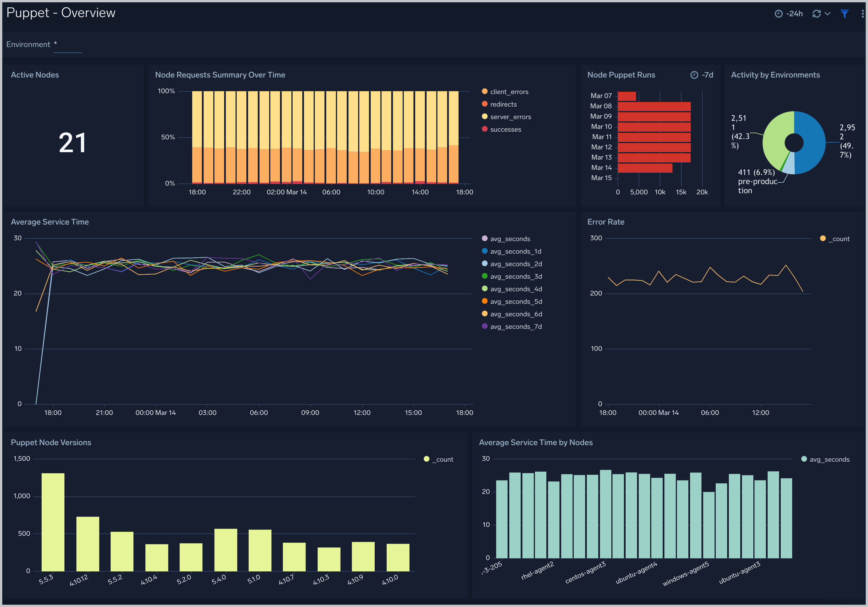
Task: Click the 5.1.0 version bar
Action: coord(260,550)
